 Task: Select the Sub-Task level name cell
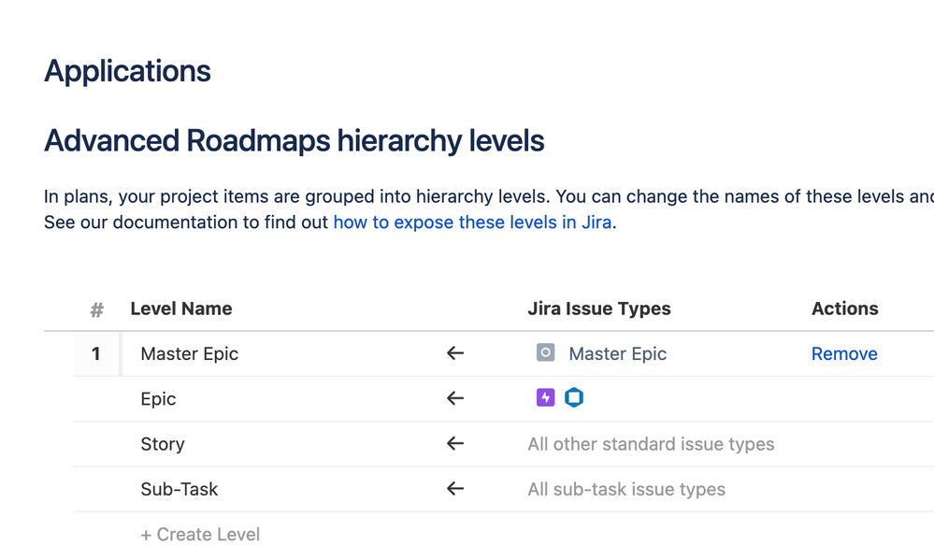(x=180, y=489)
